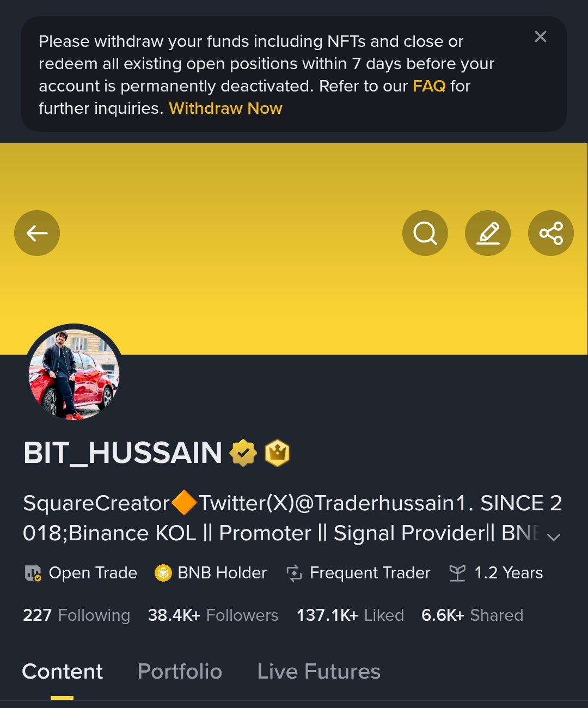Screen dimensions: 588x708
Task: Tap the 1.2 Years sprout icon
Action: 457,573
